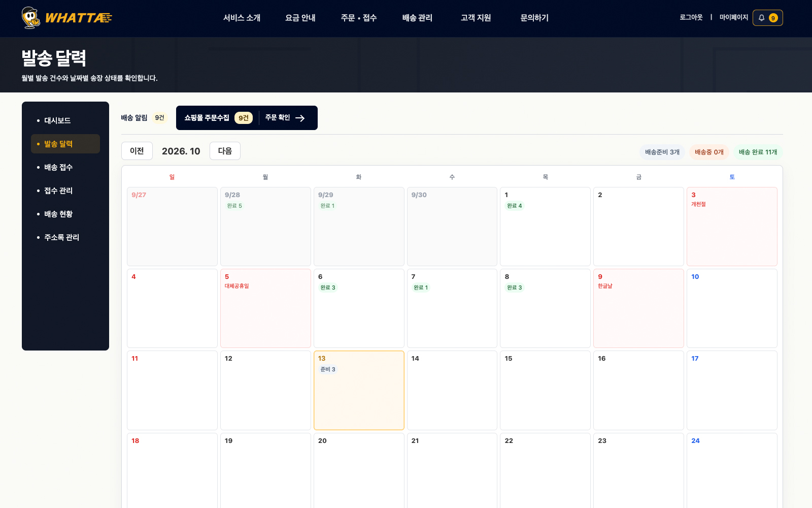Open the 요금 안내 menu
Screen dimensions: 812x508
[x=300, y=18]
